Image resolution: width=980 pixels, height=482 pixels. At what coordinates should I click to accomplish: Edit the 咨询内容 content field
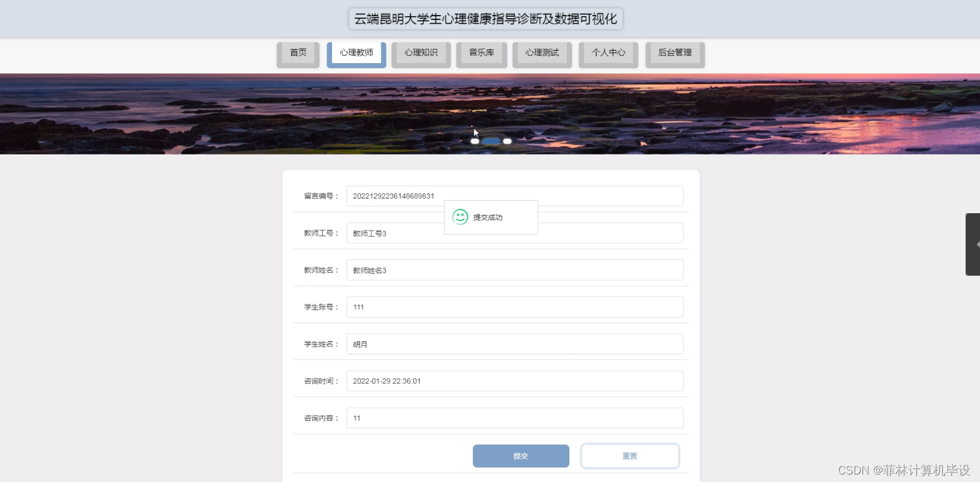tap(514, 418)
